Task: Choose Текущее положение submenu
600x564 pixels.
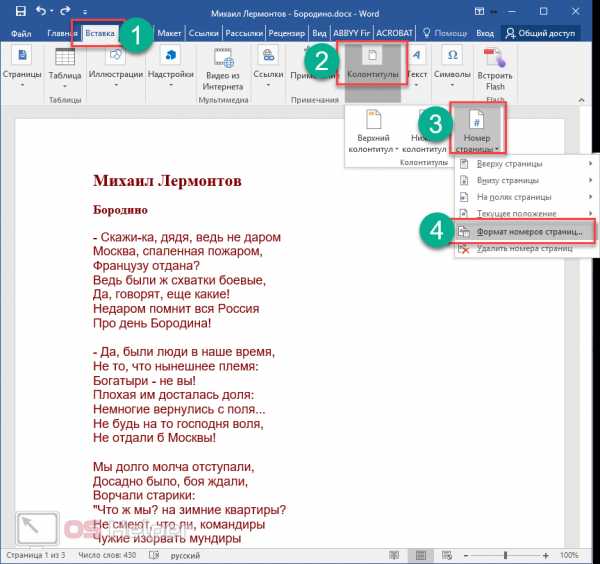Action: tap(525, 213)
